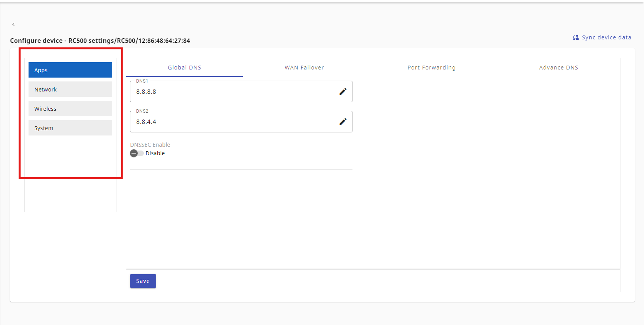The width and height of the screenshot is (644, 325).
Task: Click the back chevron arrow
Action: tap(13, 24)
